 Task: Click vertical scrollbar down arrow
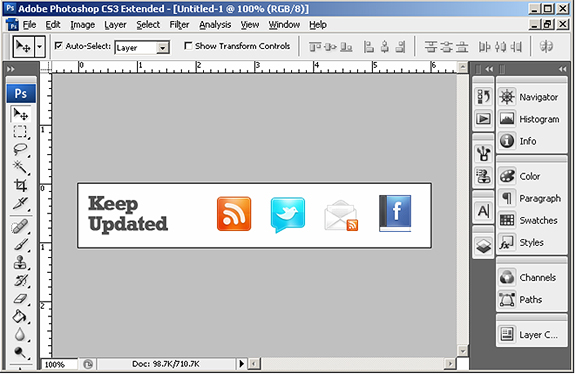click(x=462, y=350)
